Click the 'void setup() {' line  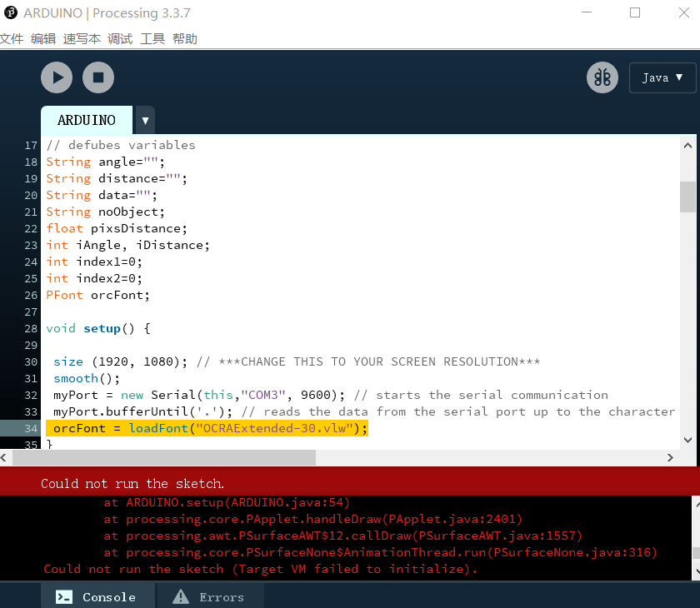coord(98,329)
